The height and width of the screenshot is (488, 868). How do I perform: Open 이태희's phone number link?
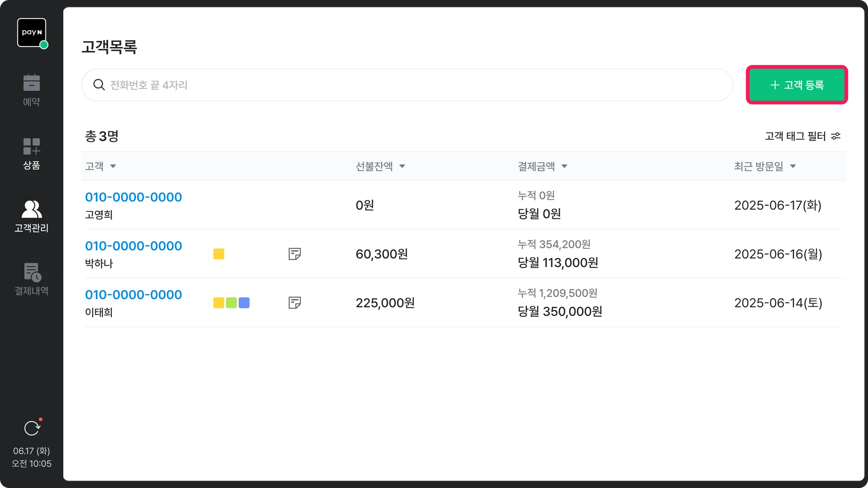pyautogui.click(x=133, y=294)
